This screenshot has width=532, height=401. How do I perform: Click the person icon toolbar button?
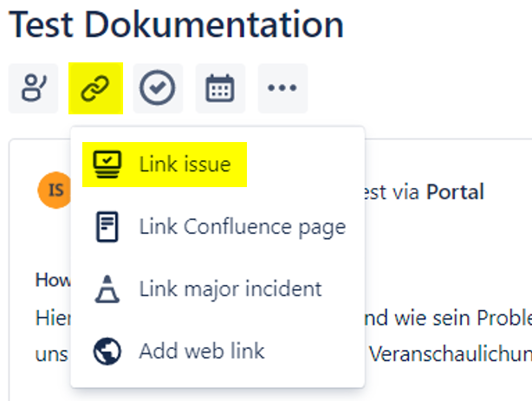[33, 88]
